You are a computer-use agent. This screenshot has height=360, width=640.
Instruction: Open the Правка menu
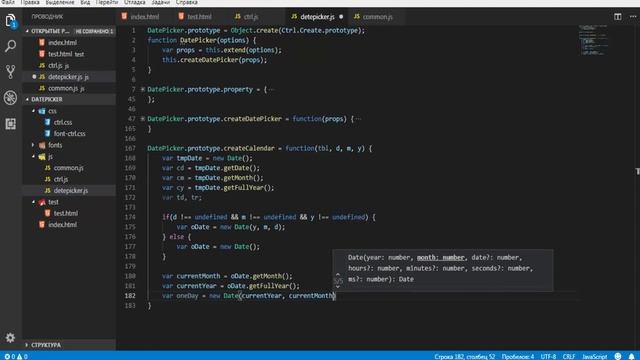[29, 2]
